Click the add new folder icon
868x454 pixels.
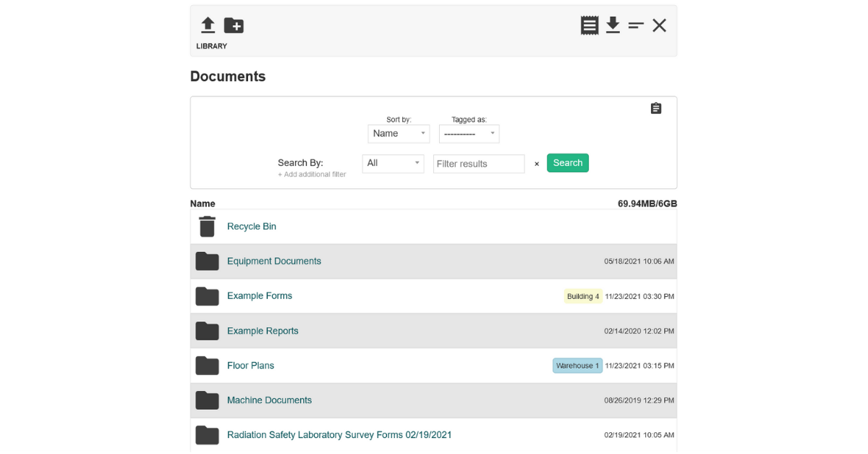[234, 25]
